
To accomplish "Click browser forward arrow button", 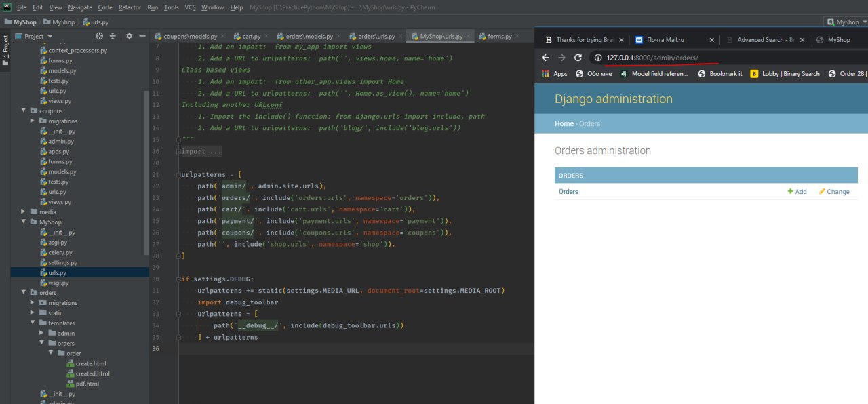I will [x=561, y=58].
